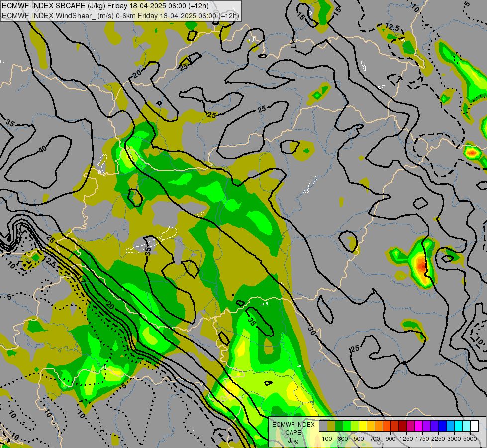Click the legend value 2250
The image size is (487, 448).
tap(438, 439)
